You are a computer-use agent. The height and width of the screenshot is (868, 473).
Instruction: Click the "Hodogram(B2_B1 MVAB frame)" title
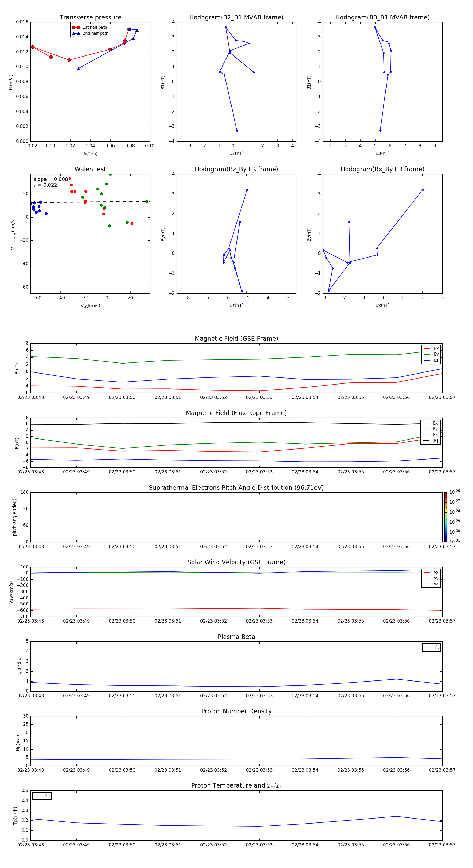click(236, 18)
